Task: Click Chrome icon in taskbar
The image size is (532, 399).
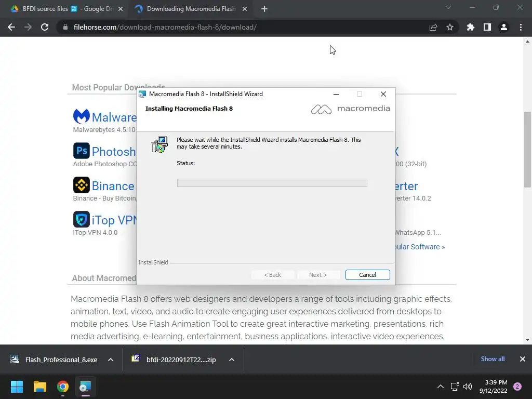Action: coord(63,387)
